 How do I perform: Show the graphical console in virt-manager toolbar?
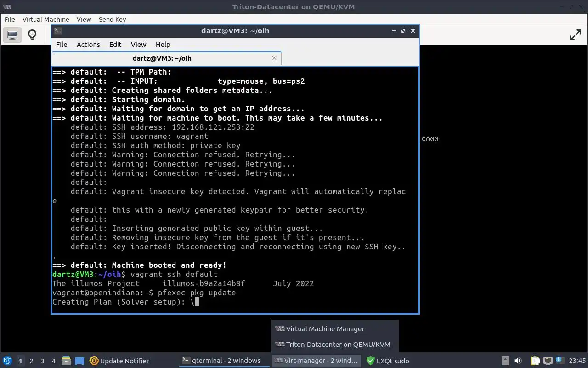pyautogui.click(x=12, y=35)
